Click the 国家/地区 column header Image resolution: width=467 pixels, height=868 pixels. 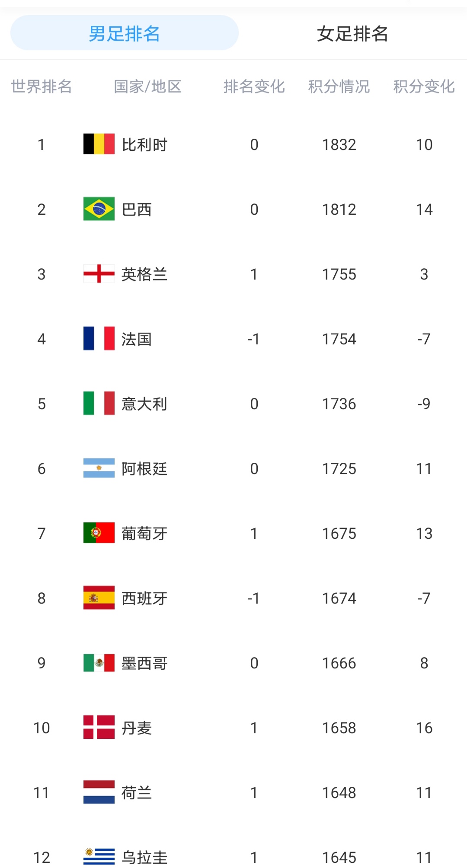pos(147,86)
